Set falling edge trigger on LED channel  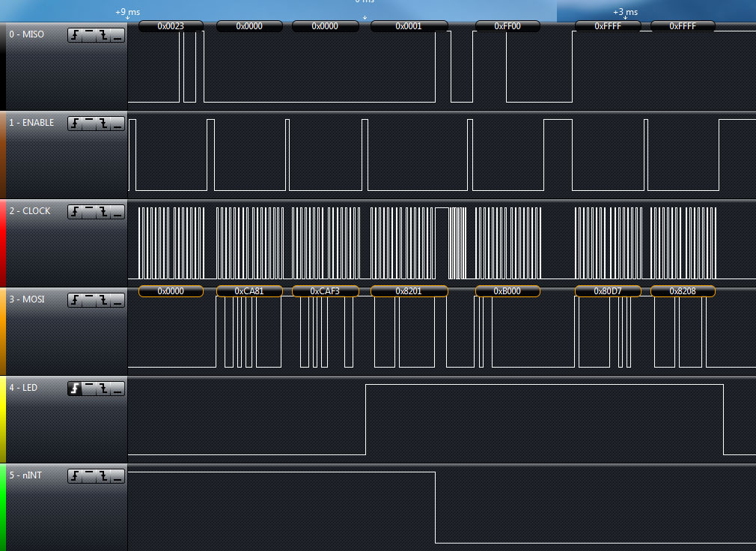(103, 389)
